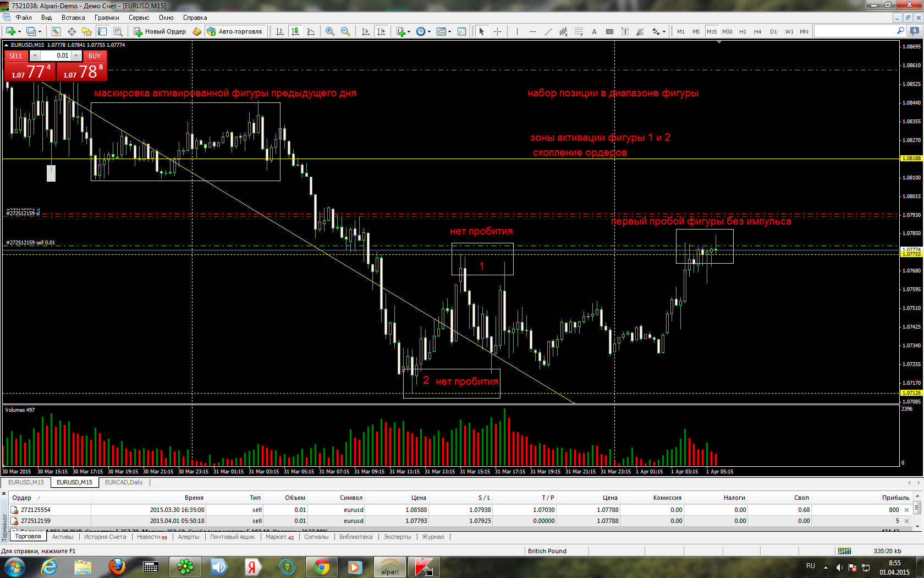Select the cursor arrow tool
Viewport: 924px width, 578px height.
[482, 31]
